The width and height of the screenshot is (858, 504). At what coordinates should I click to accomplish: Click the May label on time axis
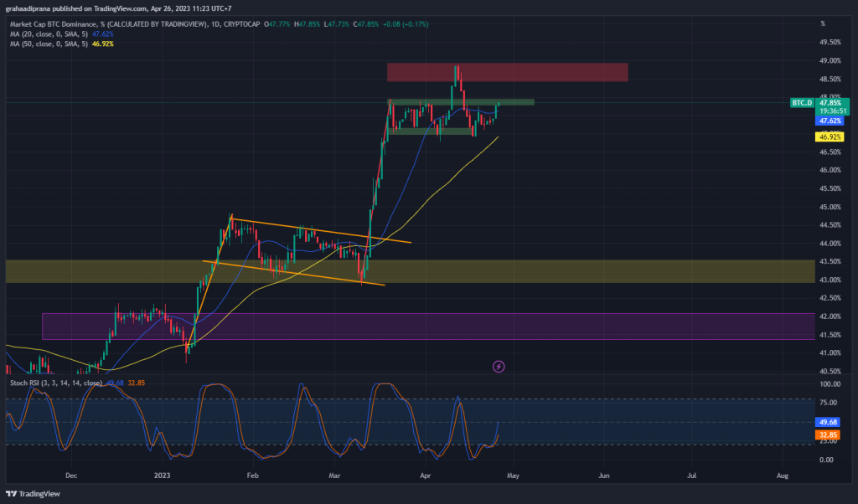pyautogui.click(x=513, y=476)
